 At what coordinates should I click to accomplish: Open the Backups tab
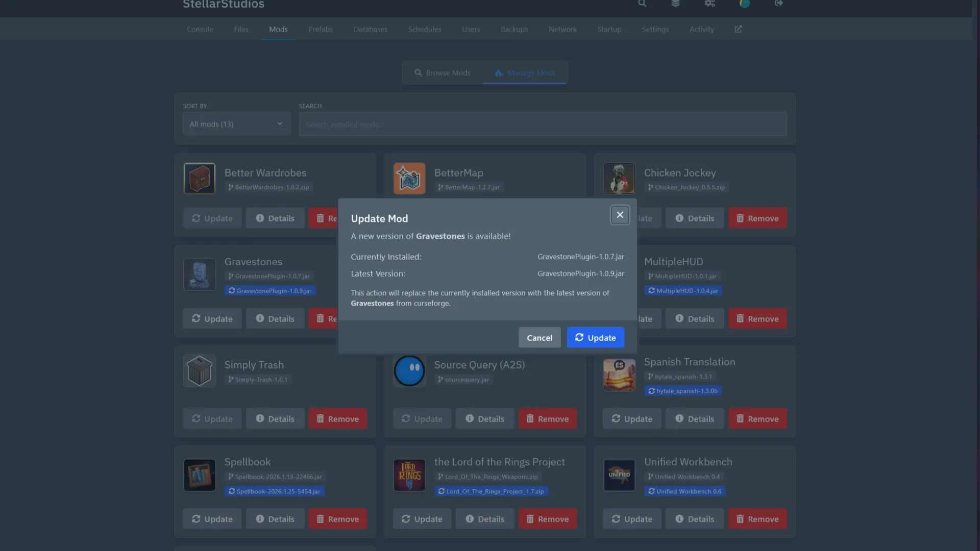[x=514, y=29]
